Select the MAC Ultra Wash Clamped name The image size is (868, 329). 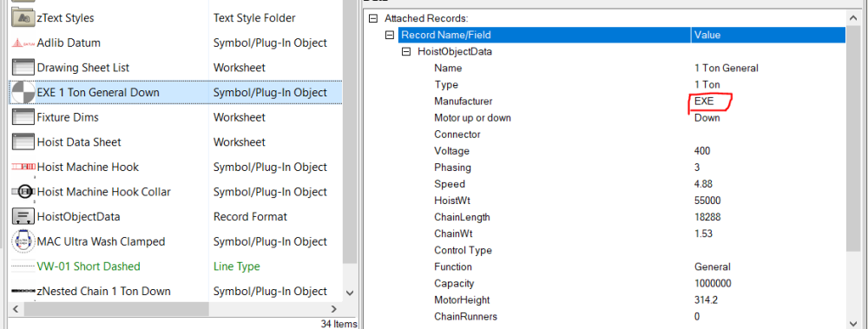point(101,241)
